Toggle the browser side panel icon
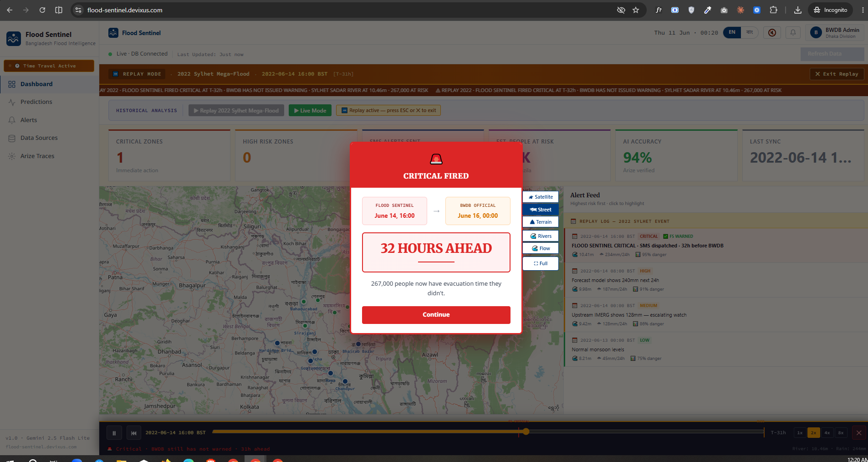This screenshot has height=462, width=868. coord(59,10)
